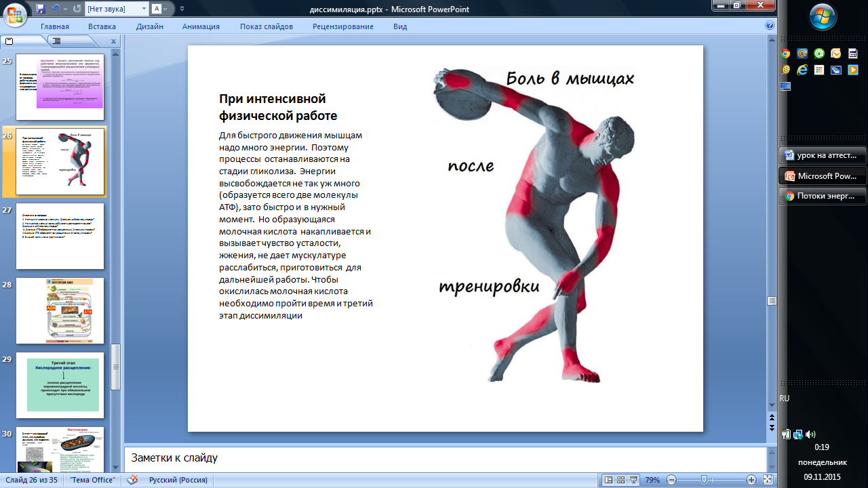Open PowerPoint help question mark

pos(770,26)
